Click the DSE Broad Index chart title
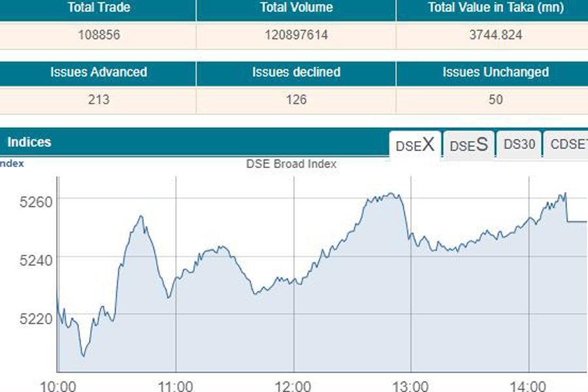588x392 pixels. click(x=291, y=164)
